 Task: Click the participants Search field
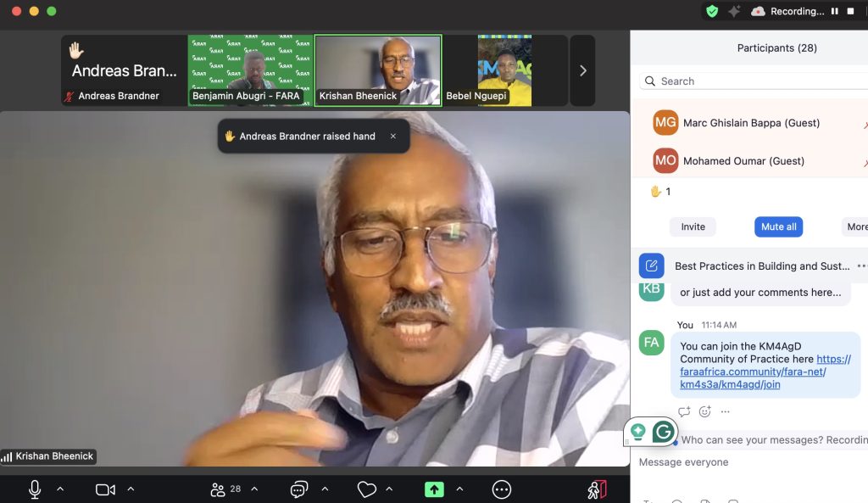(x=754, y=81)
